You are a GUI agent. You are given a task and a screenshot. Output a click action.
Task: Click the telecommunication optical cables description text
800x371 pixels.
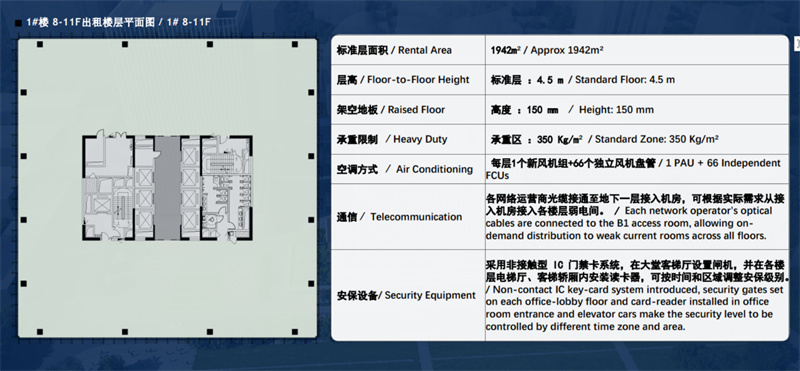coord(635,217)
